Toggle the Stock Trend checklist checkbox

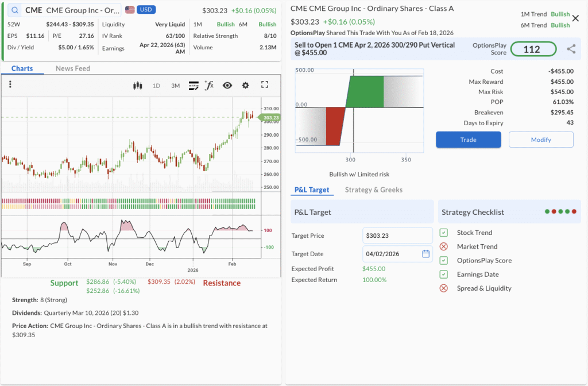point(444,233)
